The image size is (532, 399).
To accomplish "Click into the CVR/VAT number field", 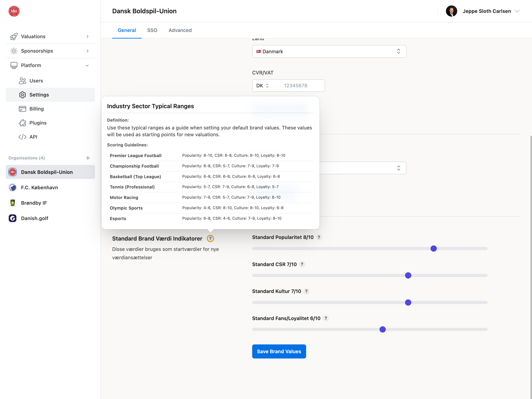I will pos(302,86).
